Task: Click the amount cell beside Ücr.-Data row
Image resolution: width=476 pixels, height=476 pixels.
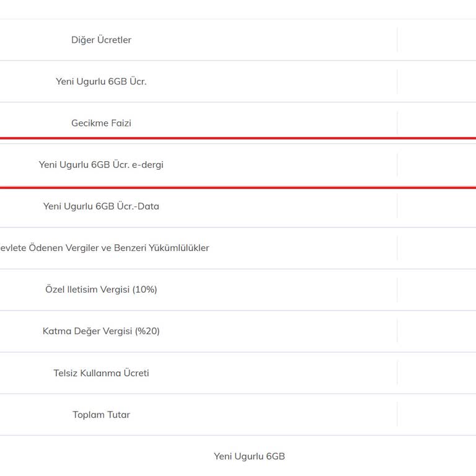Action: 437,206
